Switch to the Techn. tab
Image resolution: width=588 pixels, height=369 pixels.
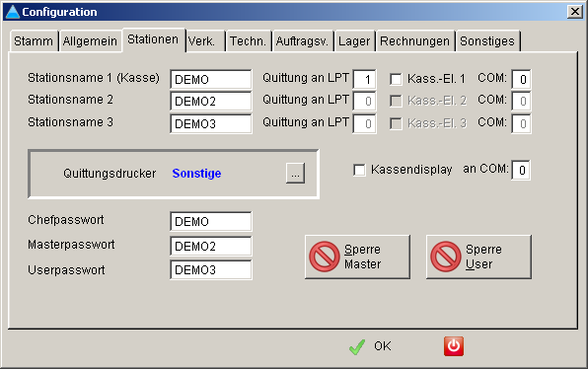(x=248, y=40)
